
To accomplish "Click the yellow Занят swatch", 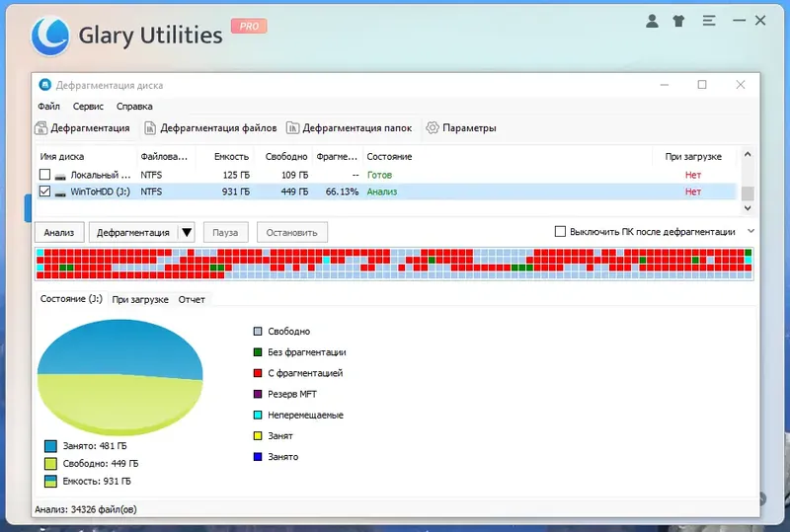I will (x=258, y=436).
